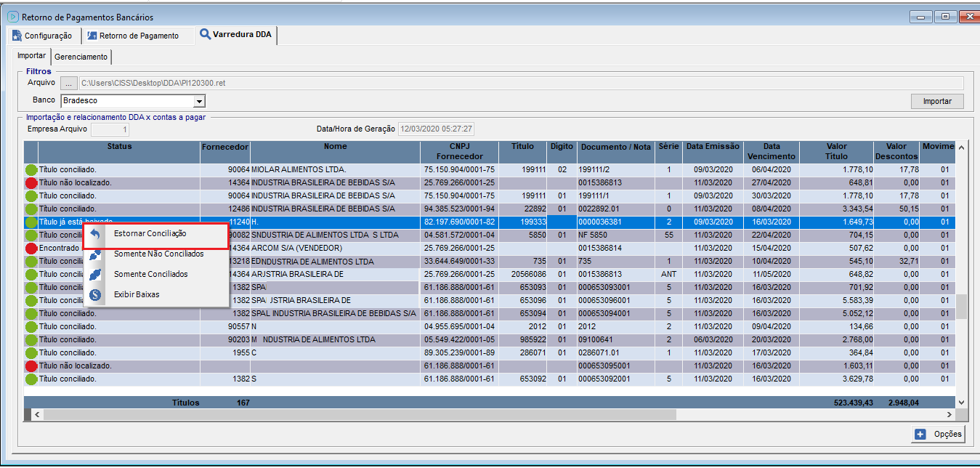
Task: Click the red status circle for ARCOM S/A row
Action: [31, 249]
